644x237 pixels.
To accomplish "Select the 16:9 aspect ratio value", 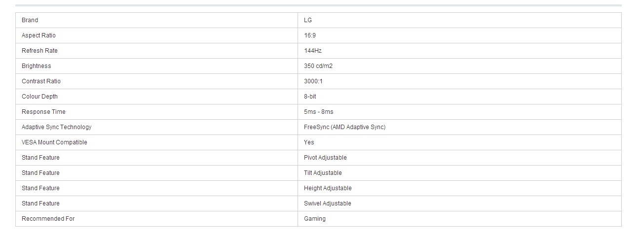I will [x=310, y=35].
